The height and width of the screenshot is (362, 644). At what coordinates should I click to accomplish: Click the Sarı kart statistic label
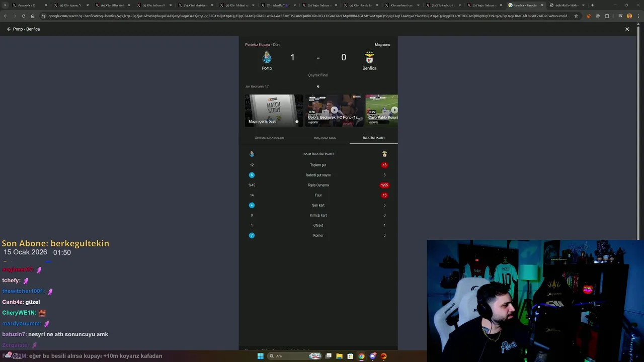[318, 205]
